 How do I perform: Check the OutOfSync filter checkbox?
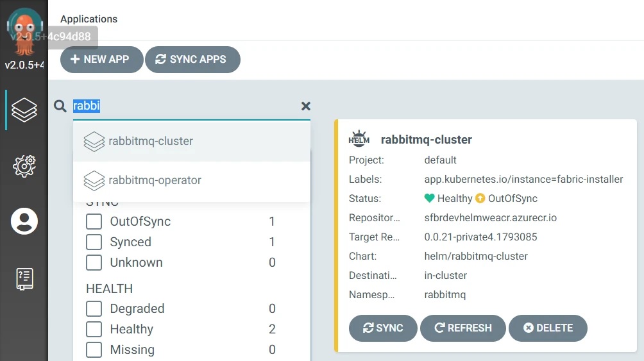click(94, 221)
